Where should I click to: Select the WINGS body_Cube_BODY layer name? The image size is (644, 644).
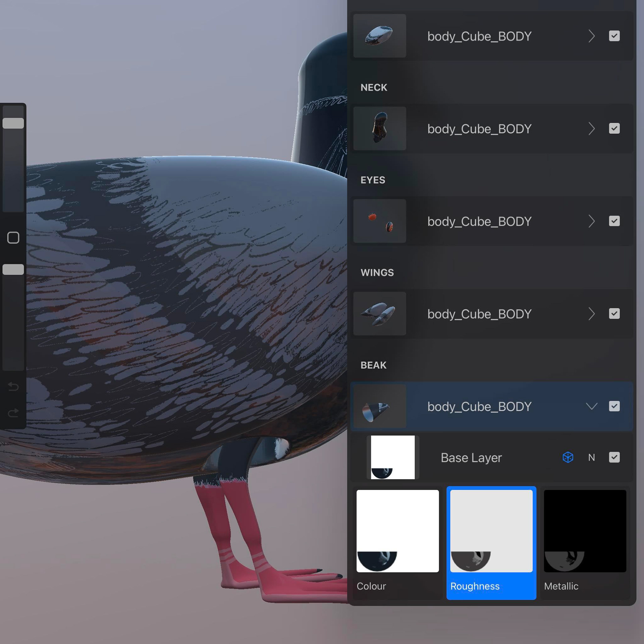[x=479, y=314]
